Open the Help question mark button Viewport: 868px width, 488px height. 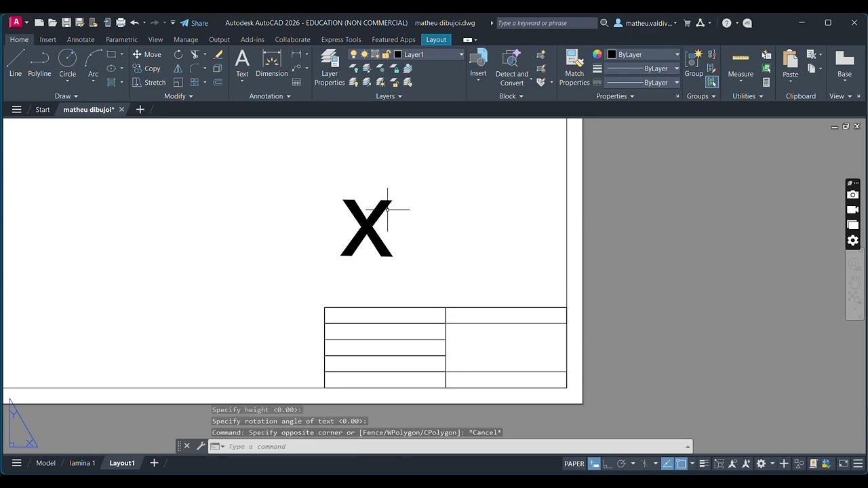point(726,23)
